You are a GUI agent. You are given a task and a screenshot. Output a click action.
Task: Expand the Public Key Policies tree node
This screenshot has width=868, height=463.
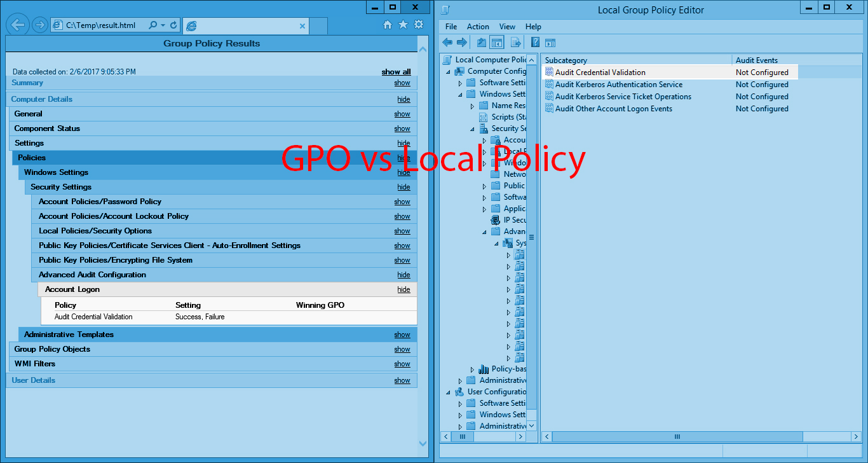[x=484, y=185]
